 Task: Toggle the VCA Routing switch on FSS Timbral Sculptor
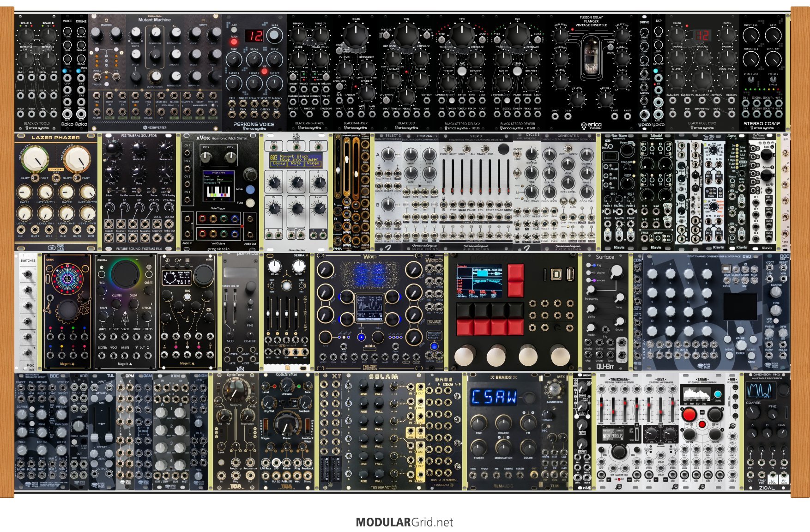(x=169, y=190)
